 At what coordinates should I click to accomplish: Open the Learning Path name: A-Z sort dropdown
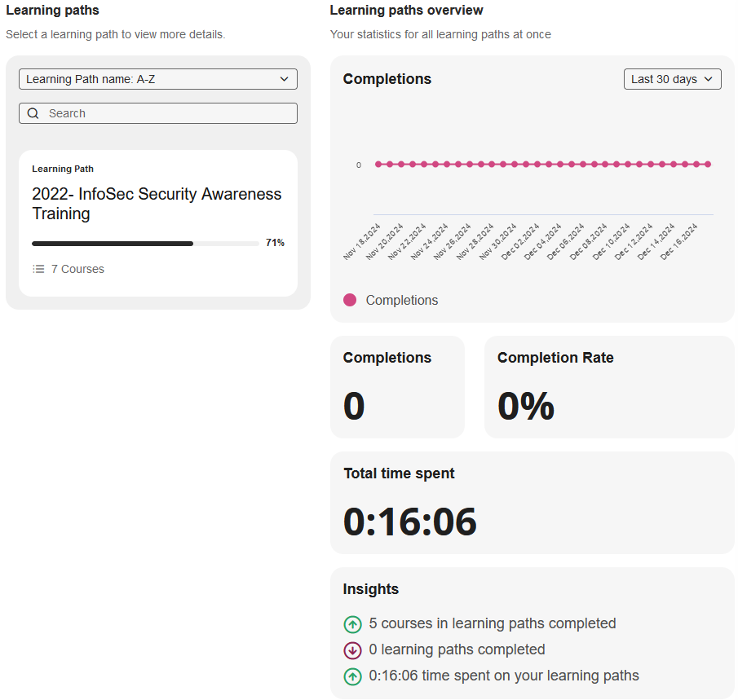tap(157, 79)
